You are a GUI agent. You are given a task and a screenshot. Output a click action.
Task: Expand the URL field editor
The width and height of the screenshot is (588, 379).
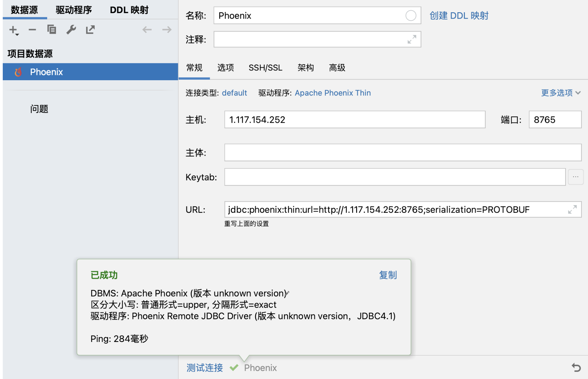click(x=572, y=209)
